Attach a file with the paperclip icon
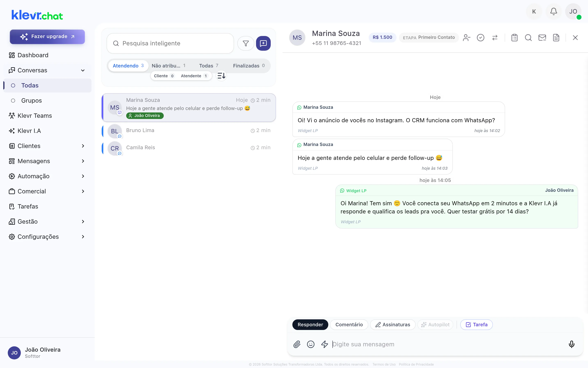 pyautogui.click(x=297, y=344)
